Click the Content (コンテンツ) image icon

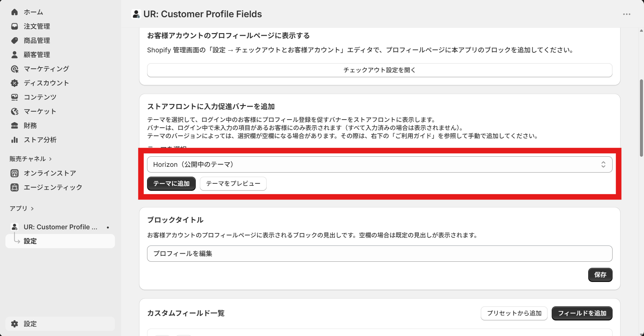(x=15, y=97)
